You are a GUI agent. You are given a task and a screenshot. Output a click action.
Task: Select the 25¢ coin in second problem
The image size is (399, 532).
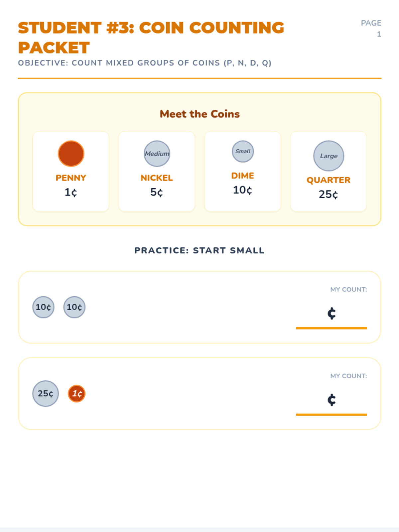(46, 393)
